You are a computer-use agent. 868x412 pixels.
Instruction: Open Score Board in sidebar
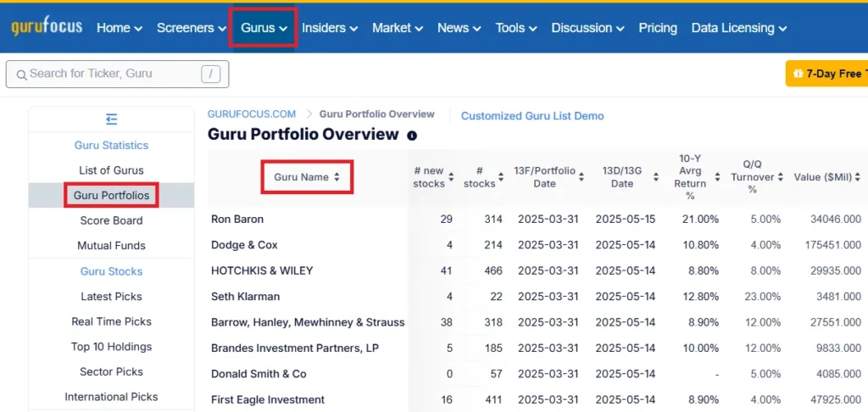tap(111, 220)
